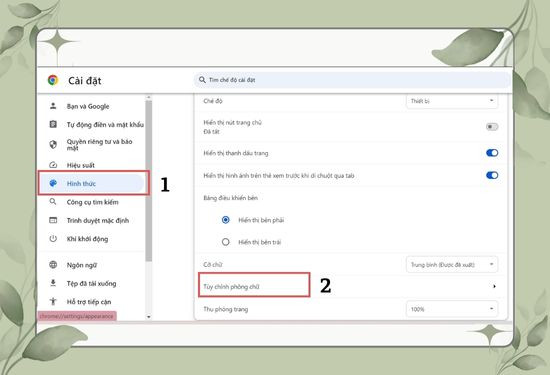Click the browser window icon for Trình duyệt mặc định
The height and width of the screenshot is (375, 550).
53,220
